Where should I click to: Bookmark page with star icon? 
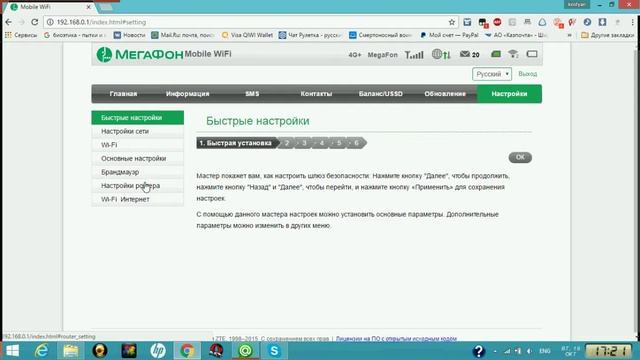[x=451, y=22]
